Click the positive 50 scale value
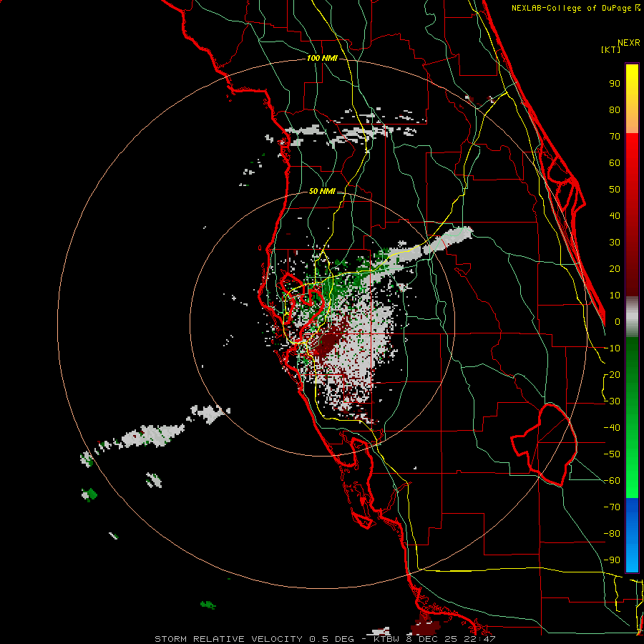 coord(615,190)
